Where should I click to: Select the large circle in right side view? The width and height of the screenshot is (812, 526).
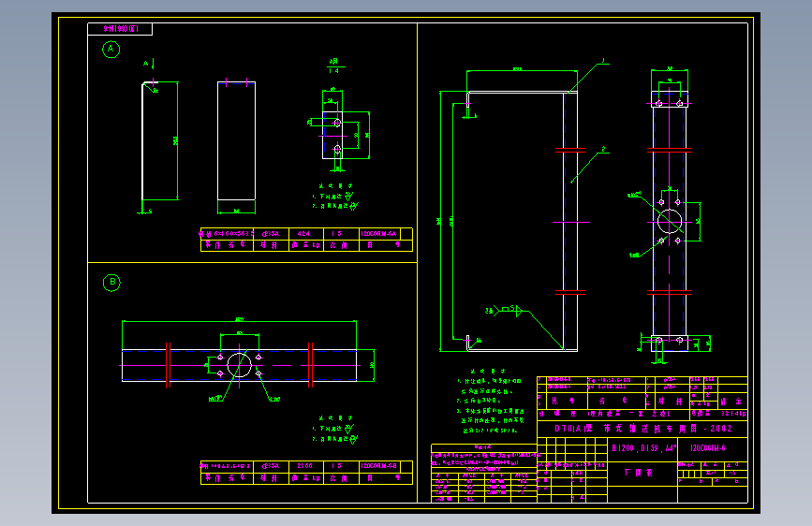point(670,222)
